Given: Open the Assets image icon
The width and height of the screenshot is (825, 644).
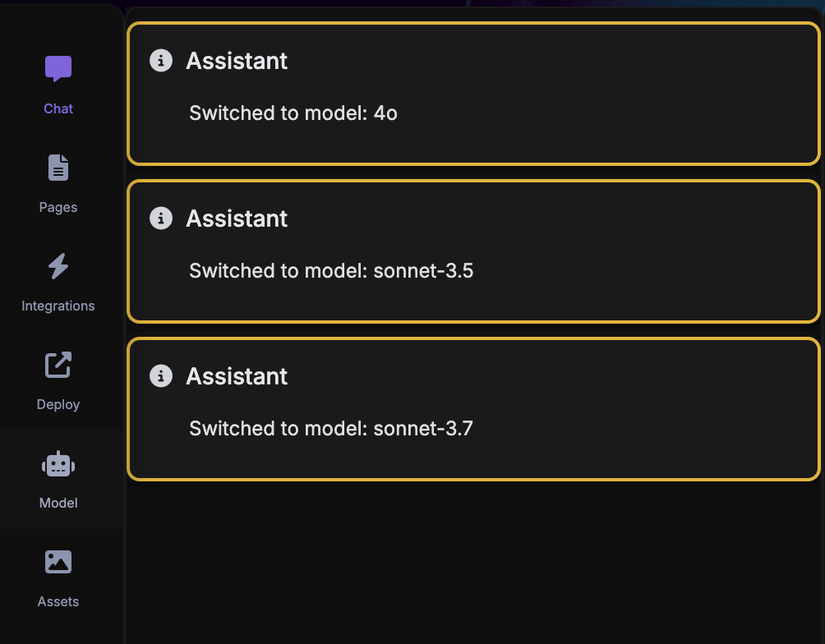Looking at the screenshot, I should click(58, 562).
